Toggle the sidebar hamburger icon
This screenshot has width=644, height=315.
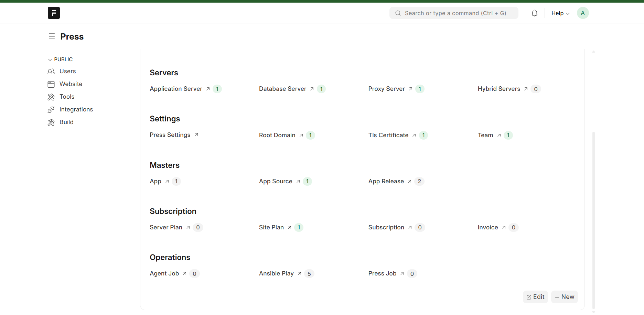pyautogui.click(x=52, y=36)
